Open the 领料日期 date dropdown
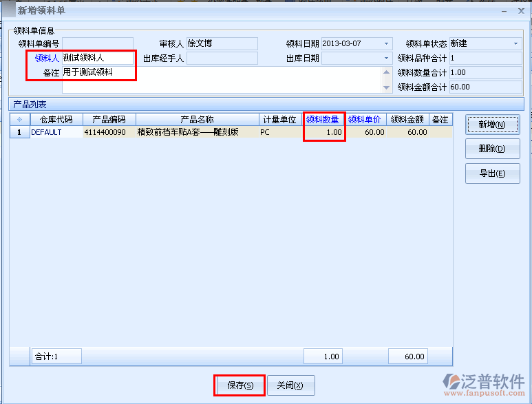The image size is (532, 404). click(387, 44)
